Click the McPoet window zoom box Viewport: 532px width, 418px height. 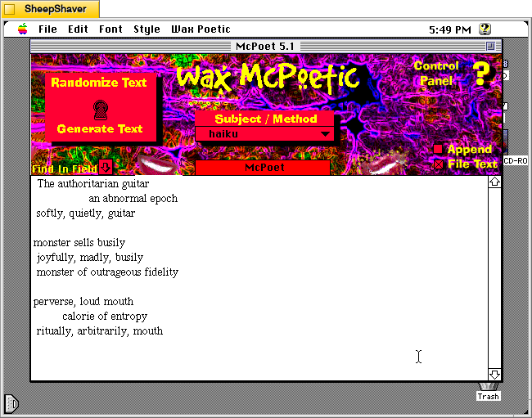[x=490, y=46]
